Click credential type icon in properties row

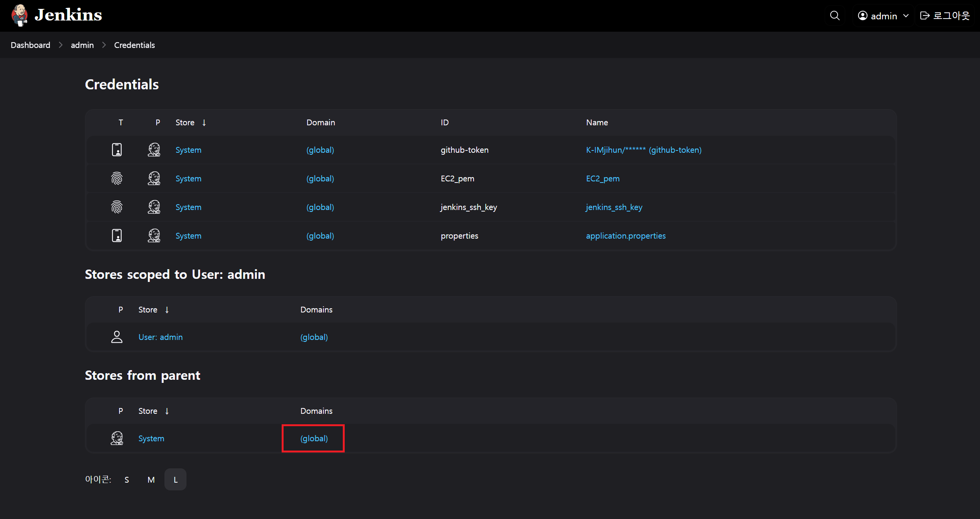pyautogui.click(x=117, y=236)
